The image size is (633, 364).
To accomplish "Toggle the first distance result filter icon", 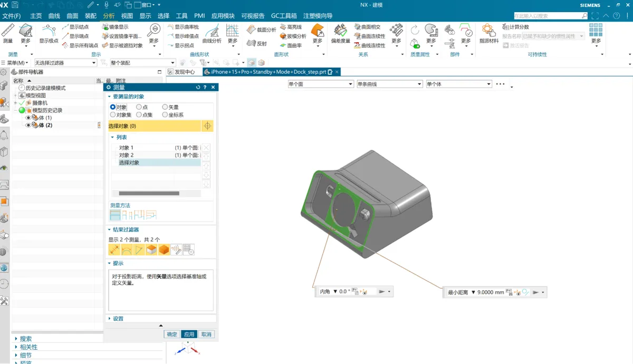I will (114, 250).
